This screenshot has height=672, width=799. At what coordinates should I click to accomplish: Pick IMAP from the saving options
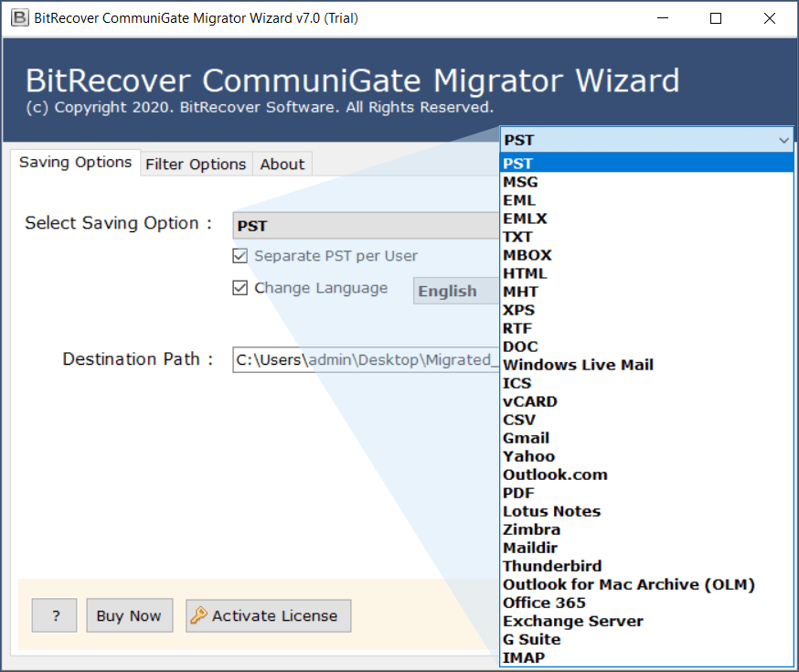click(646, 658)
